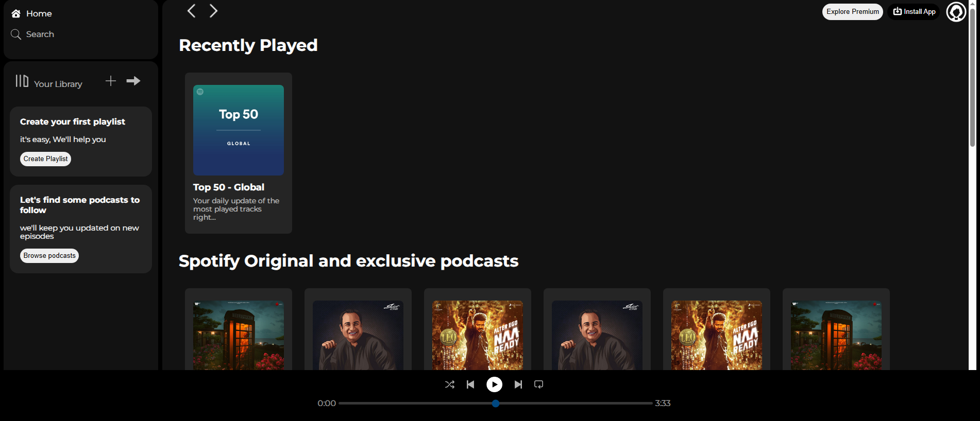Click the Browse podcasts button
Image resolution: width=980 pixels, height=421 pixels.
49,256
